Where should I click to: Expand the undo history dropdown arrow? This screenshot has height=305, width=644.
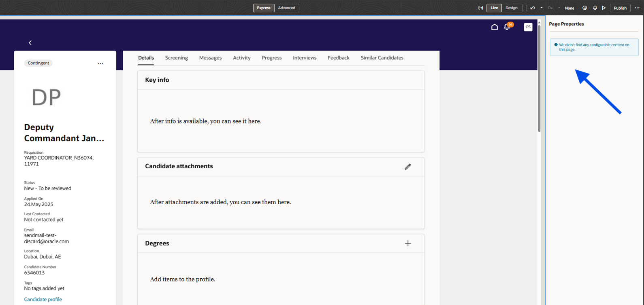[542, 8]
